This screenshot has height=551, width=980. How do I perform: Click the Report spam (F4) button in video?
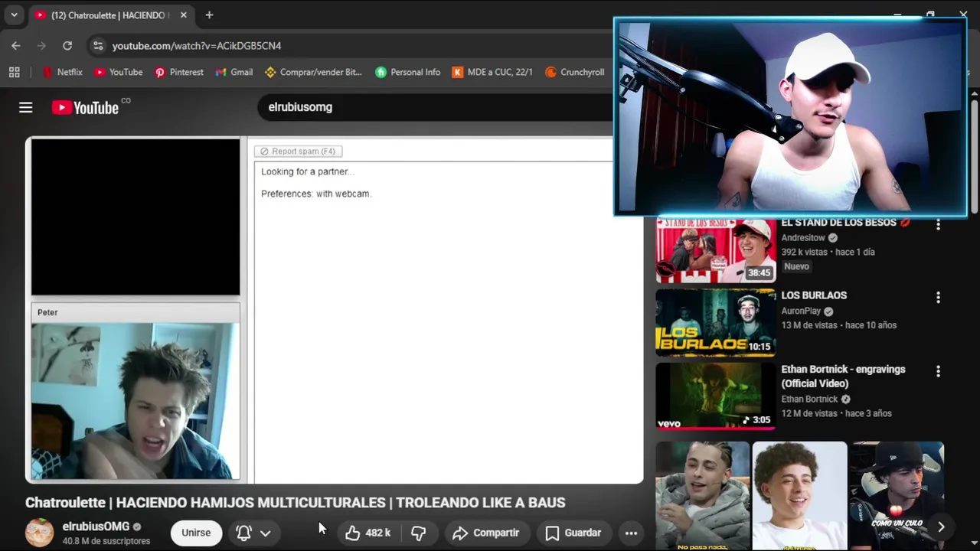(x=299, y=151)
